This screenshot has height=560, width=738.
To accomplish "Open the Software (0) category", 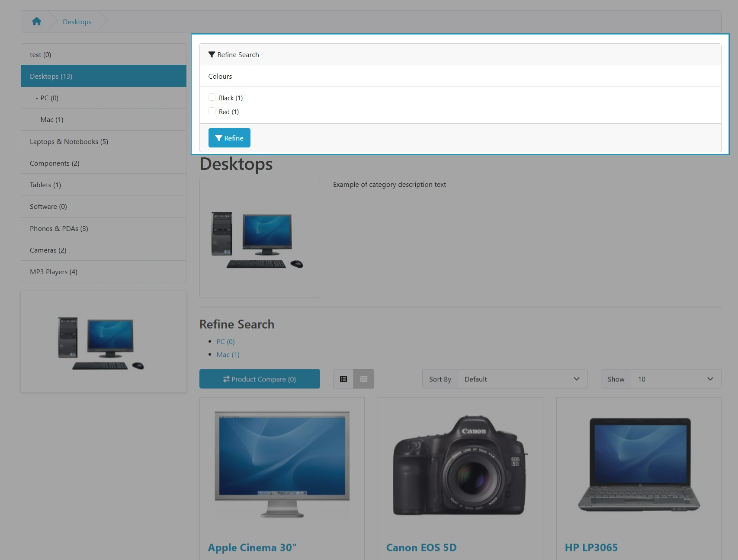I will 103,206.
